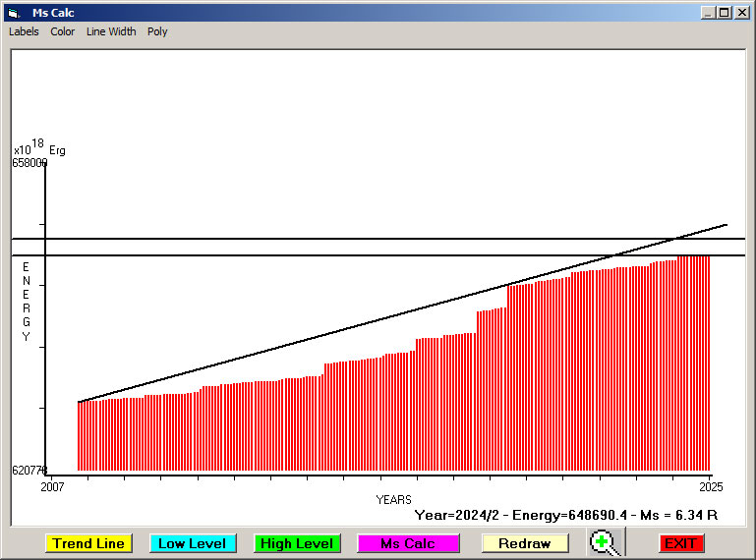Click the 2025 label on the years axis
The image size is (756, 560).
click(x=711, y=486)
